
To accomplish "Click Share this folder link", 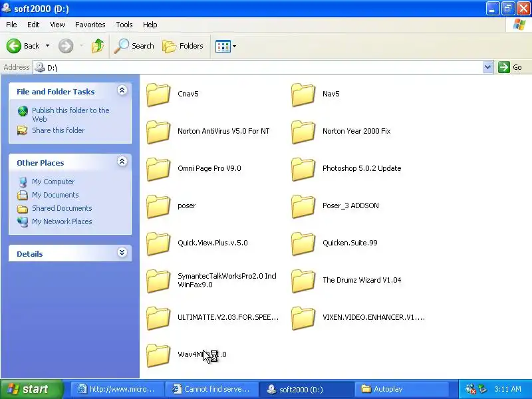I will [58, 130].
